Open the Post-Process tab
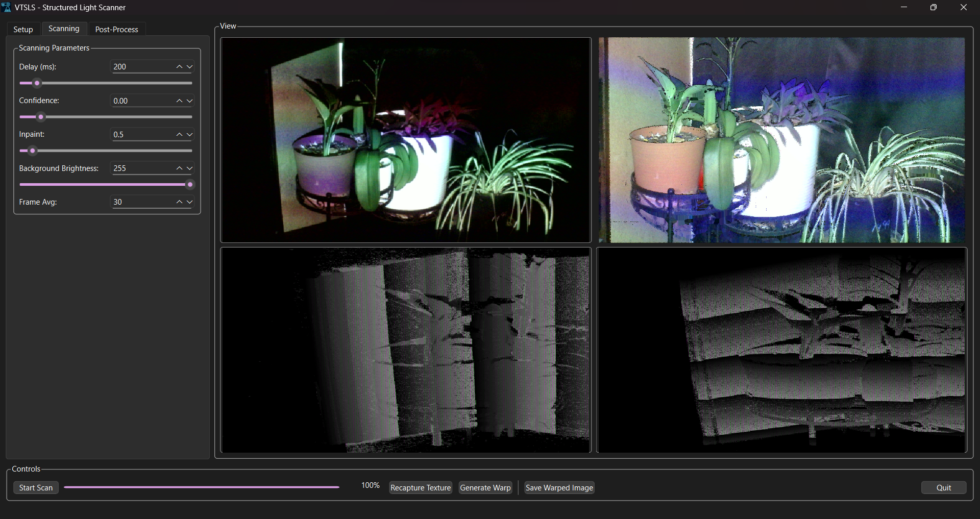Screen dimensions: 980x519 [x=116, y=30]
